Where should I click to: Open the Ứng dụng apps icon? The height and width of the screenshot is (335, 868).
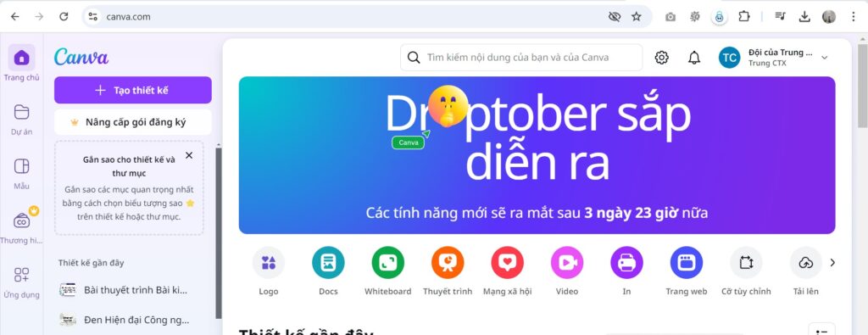pos(21,275)
